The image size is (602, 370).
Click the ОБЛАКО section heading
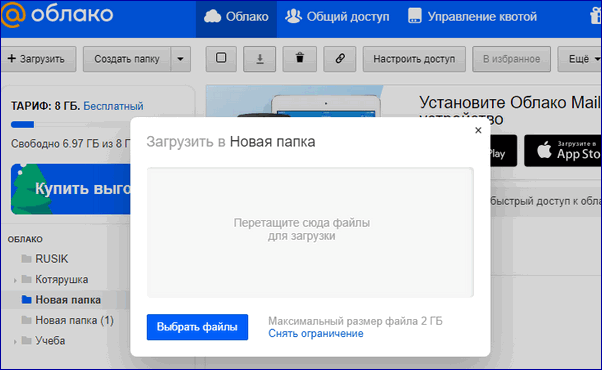[25, 239]
